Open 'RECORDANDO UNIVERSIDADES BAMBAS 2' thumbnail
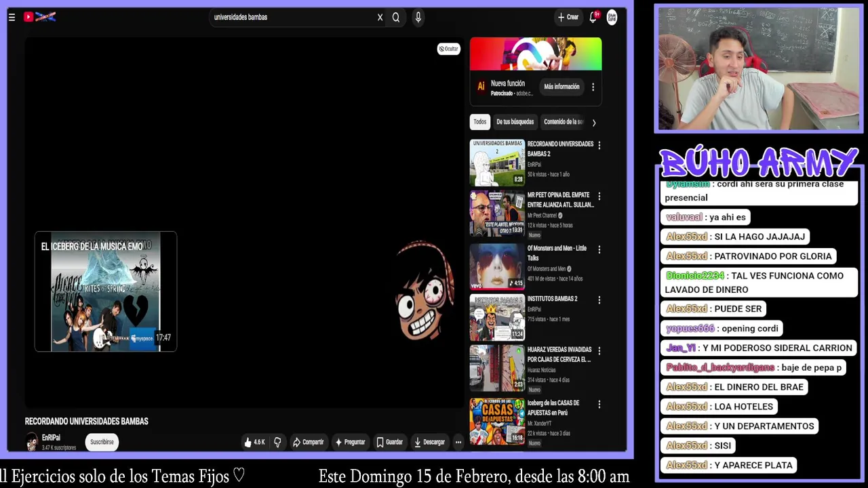 click(x=497, y=163)
